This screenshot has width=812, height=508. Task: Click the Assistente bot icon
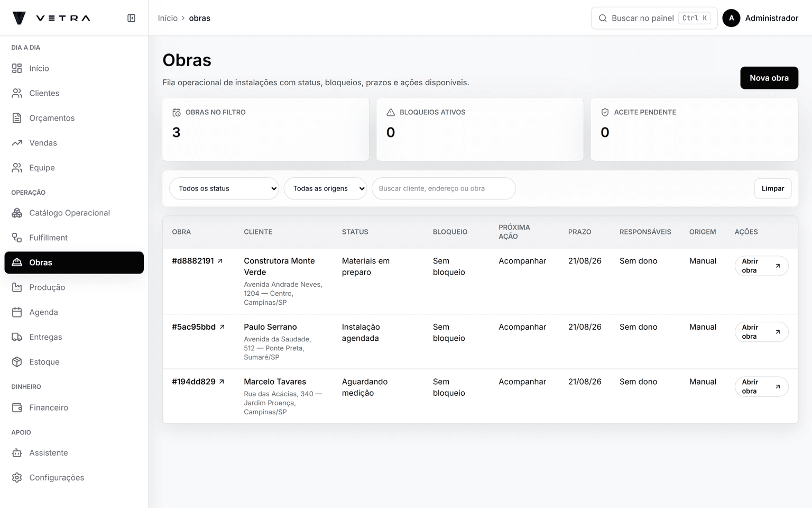coord(17,453)
